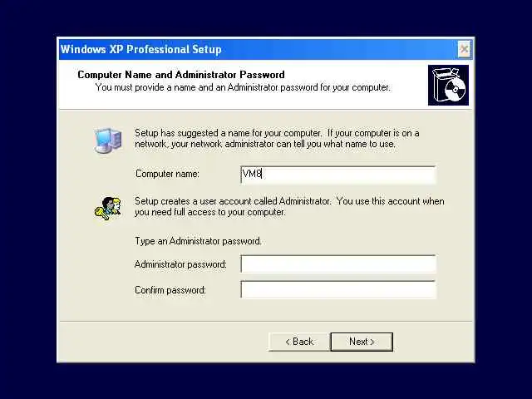The width and height of the screenshot is (532, 399).
Task: Select the Administrator password field
Action: 338,264
